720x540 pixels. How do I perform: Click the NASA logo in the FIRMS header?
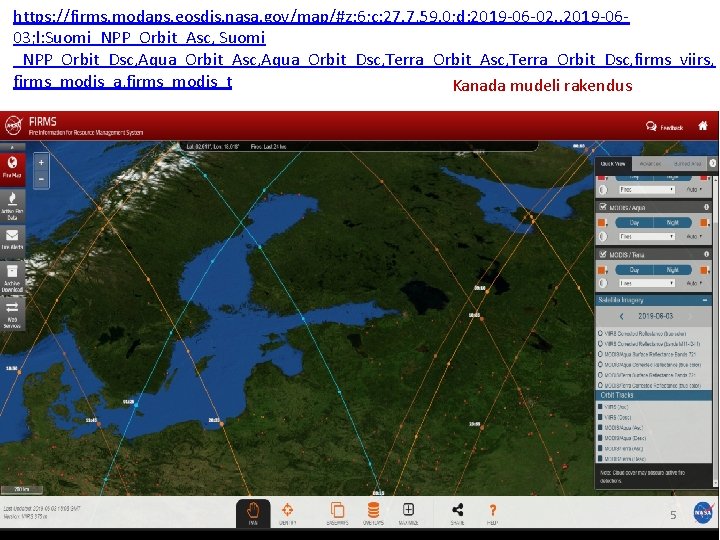coord(13,125)
